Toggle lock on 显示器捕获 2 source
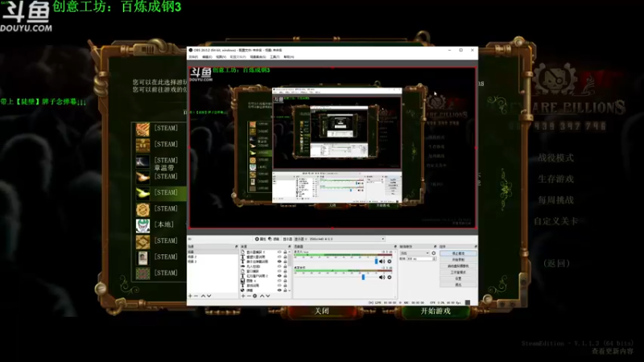 [x=286, y=252]
